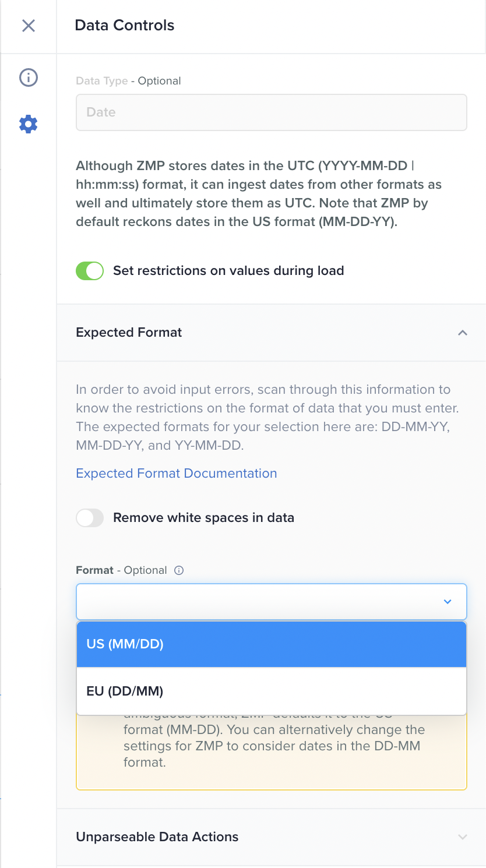Image resolution: width=486 pixels, height=868 pixels.
Task: Click the 'Remove white spaces in data' label
Action: pyautogui.click(x=203, y=518)
